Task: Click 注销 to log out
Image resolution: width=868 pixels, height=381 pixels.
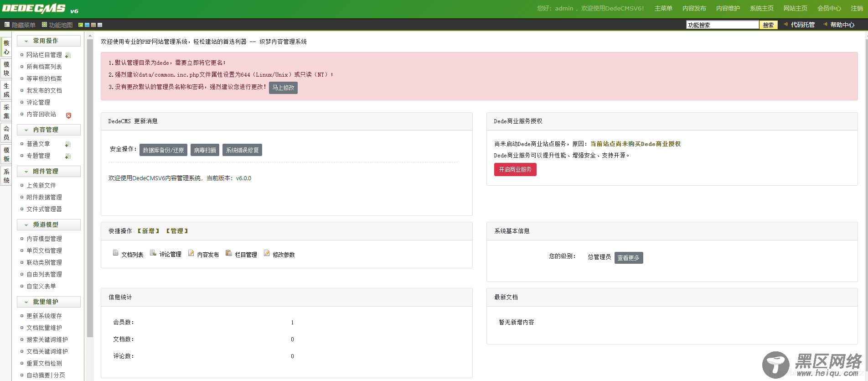Action: pyautogui.click(x=857, y=8)
